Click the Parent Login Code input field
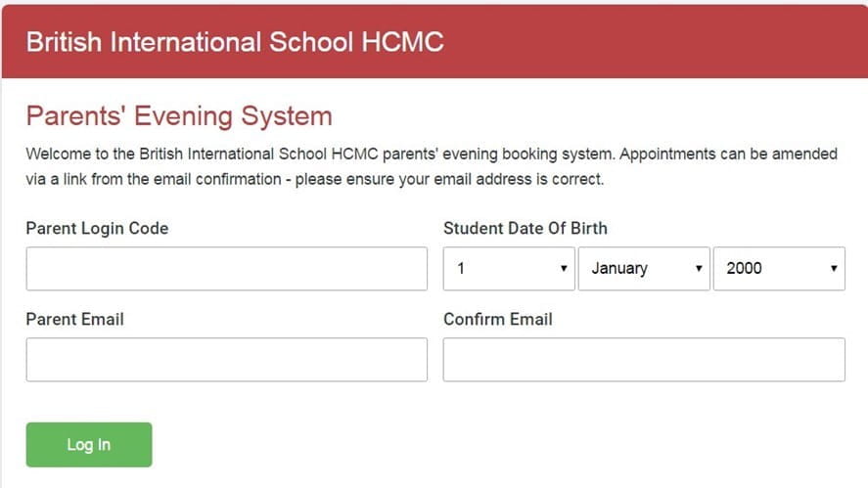This screenshot has height=488, width=868. pyautogui.click(x=226, y=269)
